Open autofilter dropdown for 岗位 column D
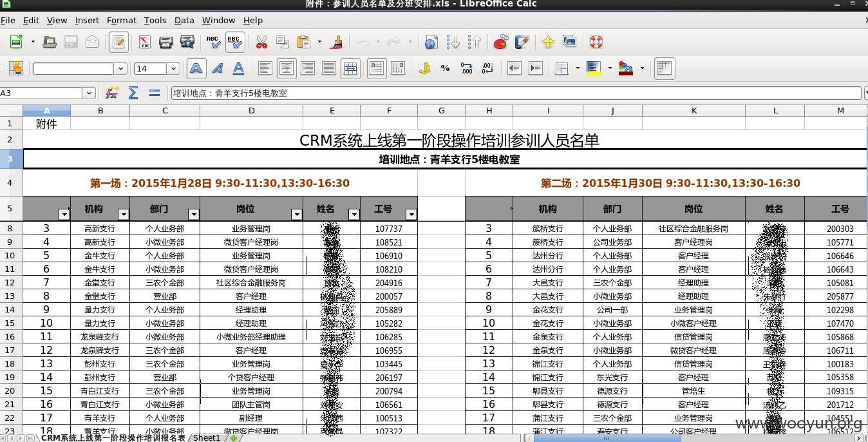This screenshot has width=868, height=442. tap(297, 215)
